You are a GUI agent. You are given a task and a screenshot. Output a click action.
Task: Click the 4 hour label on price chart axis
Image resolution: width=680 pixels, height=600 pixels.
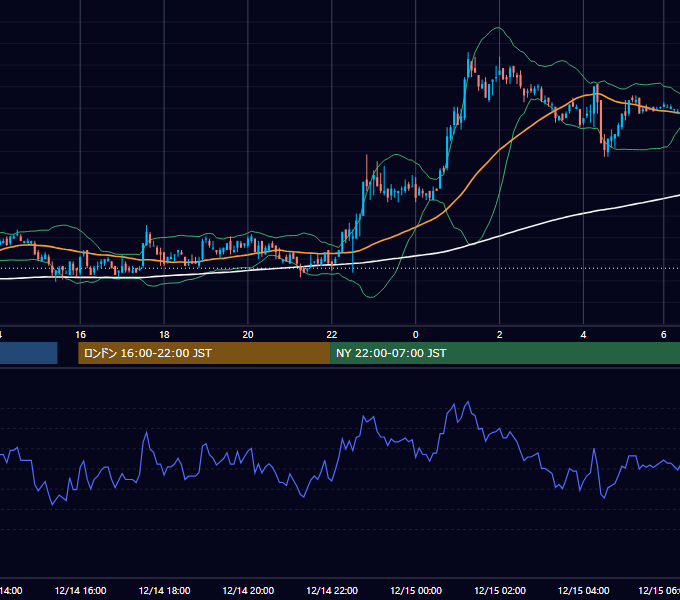click(583, 335)
